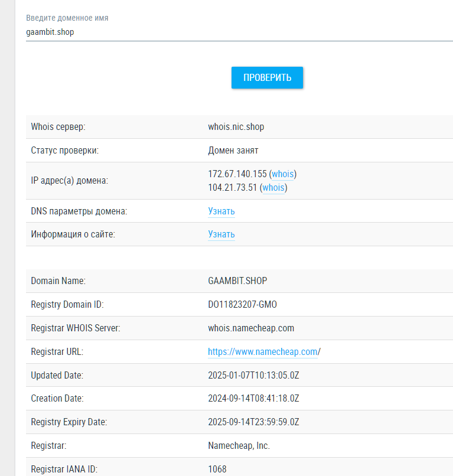This screenshot has width=453, height=476.
Task: Click Узнать link for Информация о сайте
Action: pyautogui.click(x=221, y=234)
